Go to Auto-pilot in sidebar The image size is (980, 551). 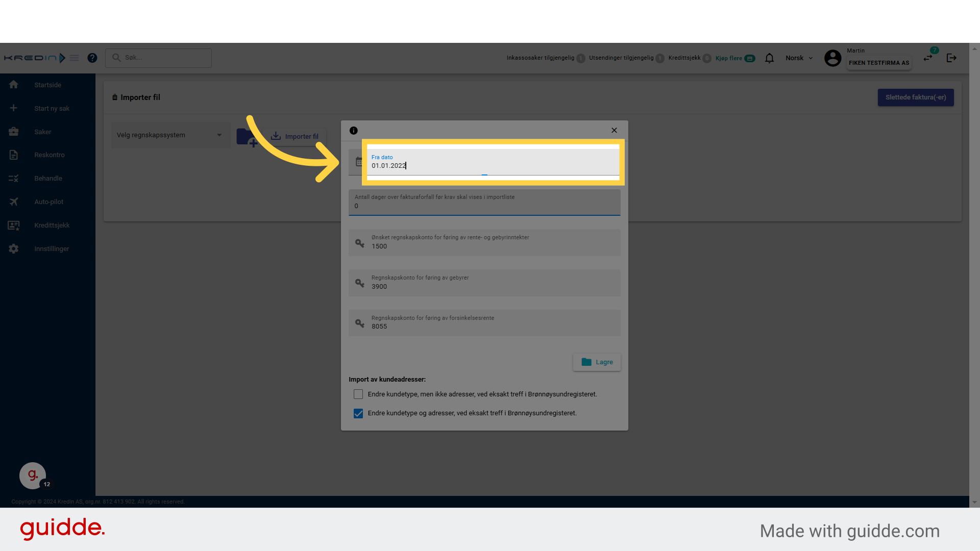[48, 202]
